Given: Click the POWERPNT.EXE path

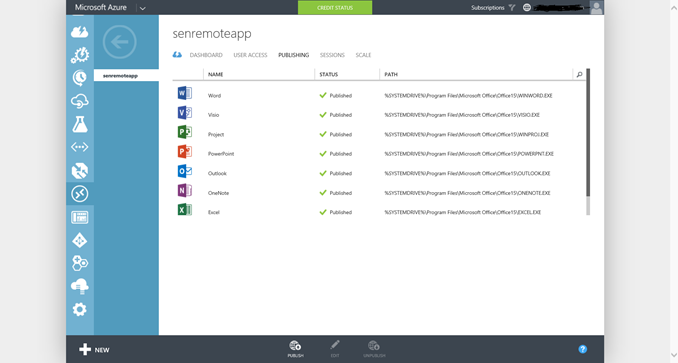Looking at the screenshot, I should tap(469, 154).
